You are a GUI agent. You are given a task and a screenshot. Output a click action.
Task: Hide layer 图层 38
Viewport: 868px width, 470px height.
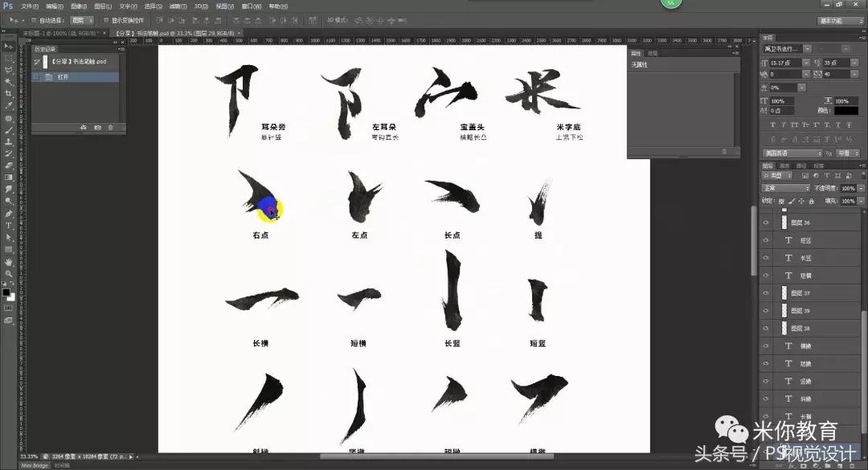(766, 329)
